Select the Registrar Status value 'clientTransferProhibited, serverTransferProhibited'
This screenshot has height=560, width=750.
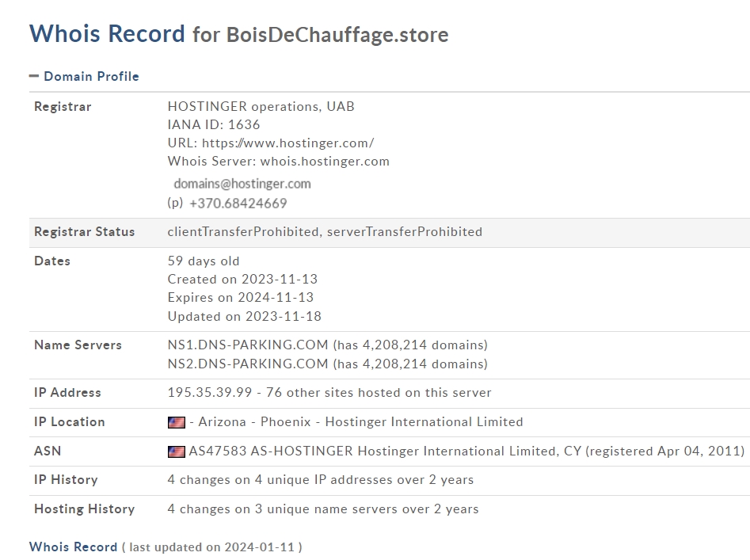point(325,231)
